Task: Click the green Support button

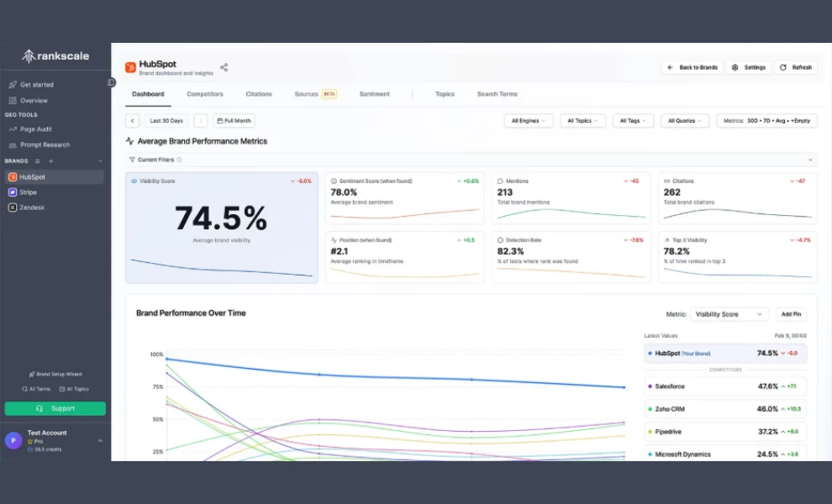Action: click(55, 408)
